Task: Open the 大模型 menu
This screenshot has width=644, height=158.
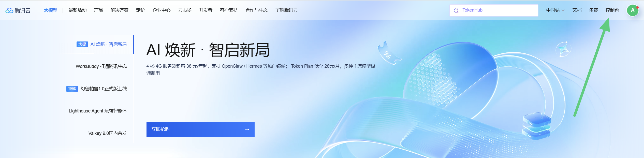Action: (x=50, y=10)
